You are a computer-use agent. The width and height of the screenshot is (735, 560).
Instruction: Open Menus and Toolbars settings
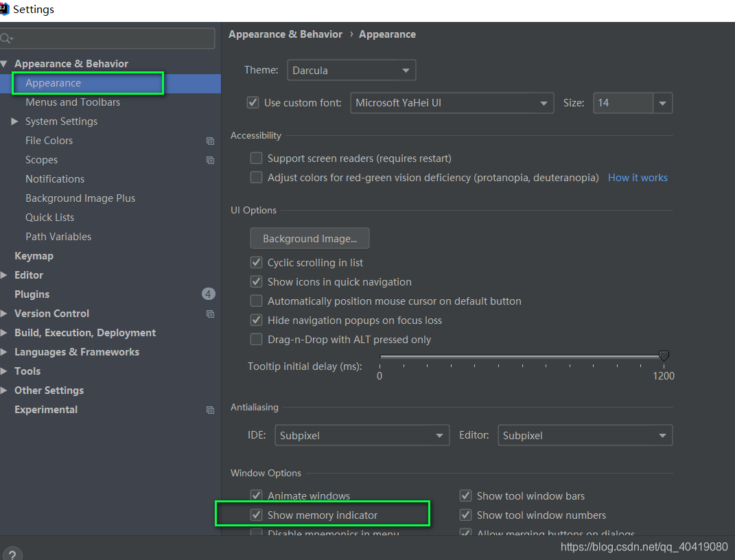(x=73, y=102)
